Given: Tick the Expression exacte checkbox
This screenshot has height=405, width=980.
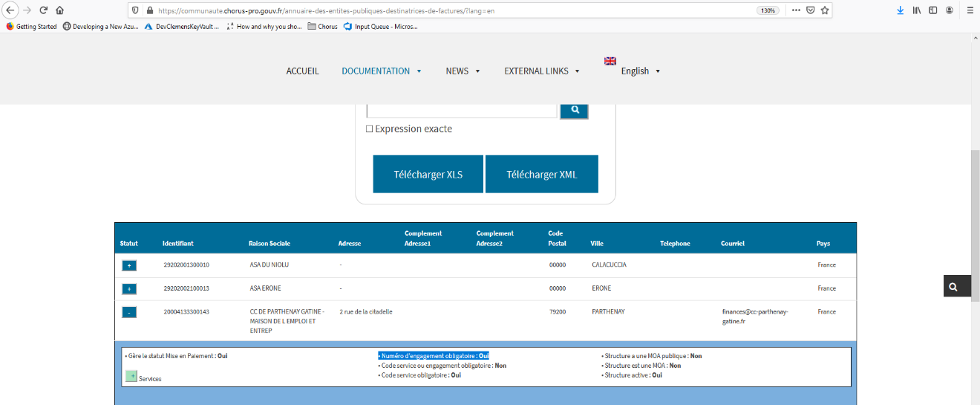Looking at the screenshot, I should (x=369, y=129).
